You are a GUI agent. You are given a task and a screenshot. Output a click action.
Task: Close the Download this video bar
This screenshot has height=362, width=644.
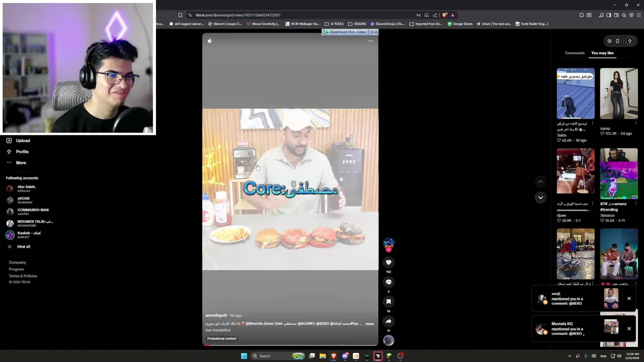376,32
